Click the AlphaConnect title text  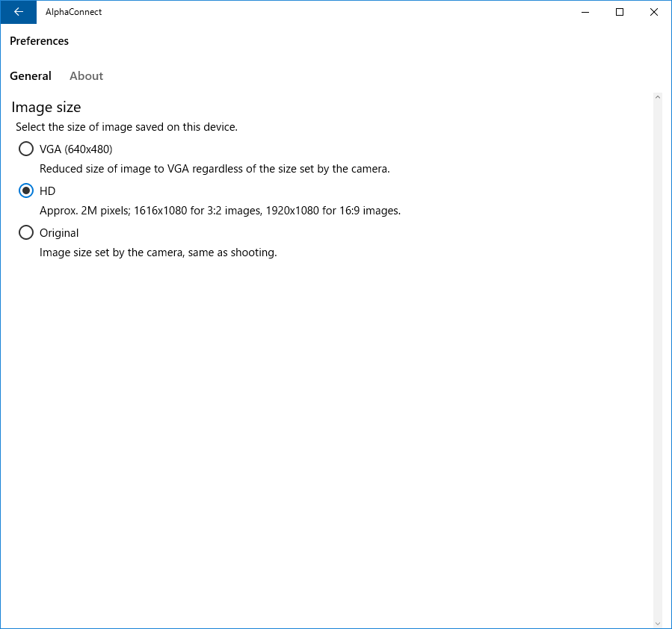(x=73, y=12)
